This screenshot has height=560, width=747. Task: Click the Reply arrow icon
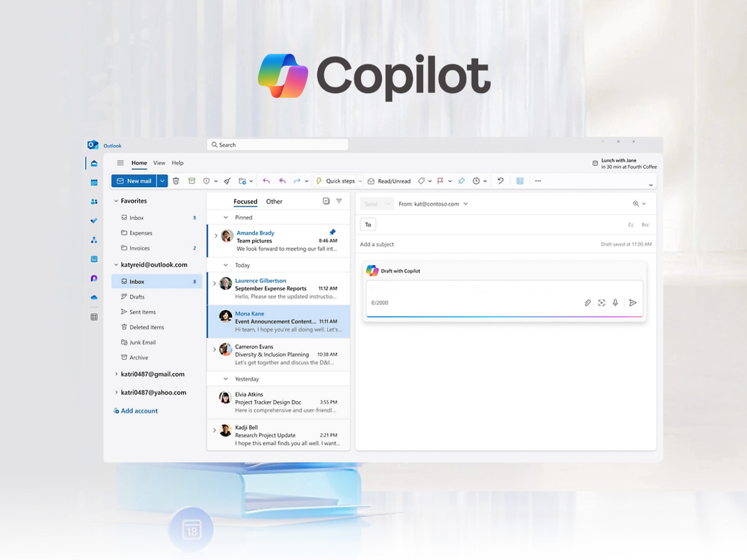click(267, 181)
